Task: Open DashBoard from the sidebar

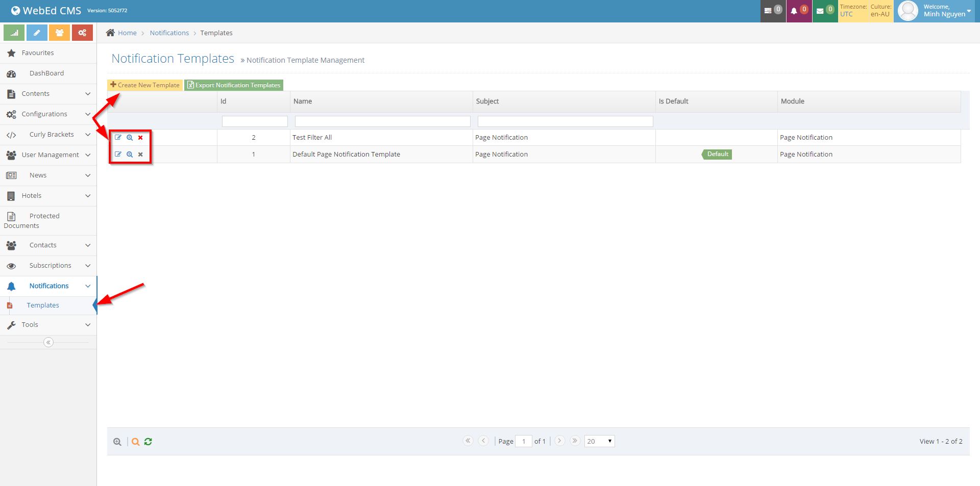Action: [46, 73]
